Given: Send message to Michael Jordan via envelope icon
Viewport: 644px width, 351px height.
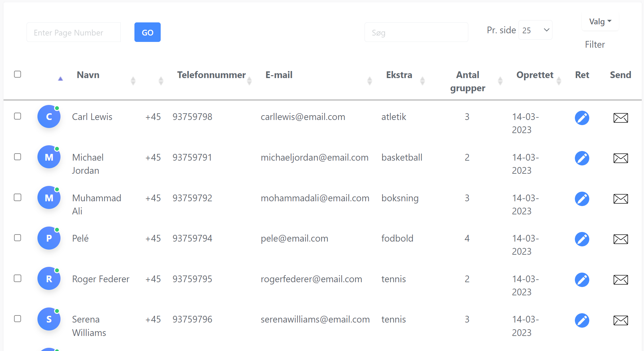Looking at the screenshot, I should pos(621,158).
